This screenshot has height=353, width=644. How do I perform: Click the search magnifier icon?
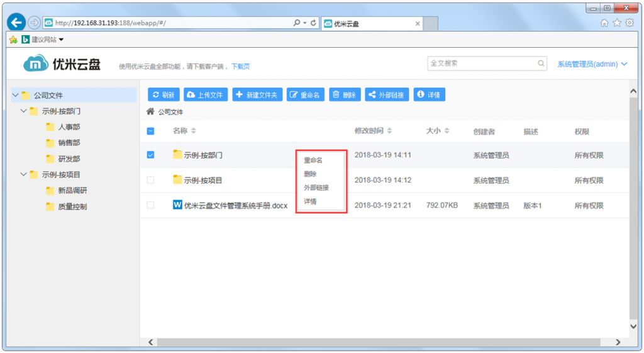541,64
